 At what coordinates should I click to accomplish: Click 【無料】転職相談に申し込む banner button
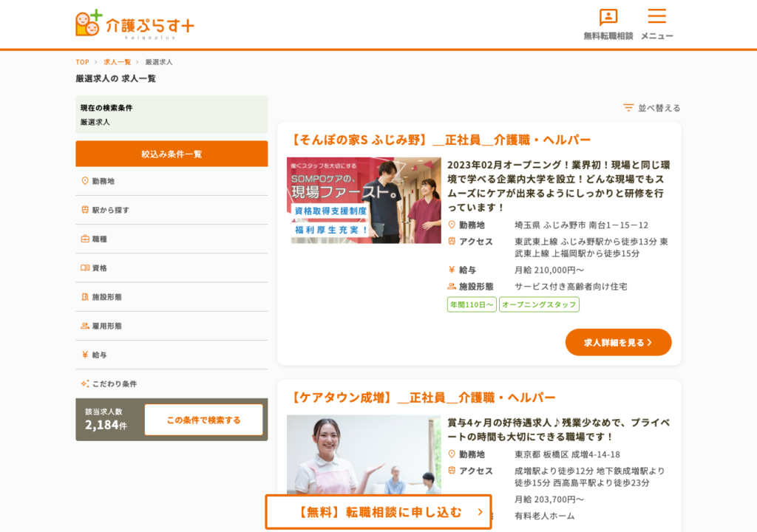(x=378, y=512)
